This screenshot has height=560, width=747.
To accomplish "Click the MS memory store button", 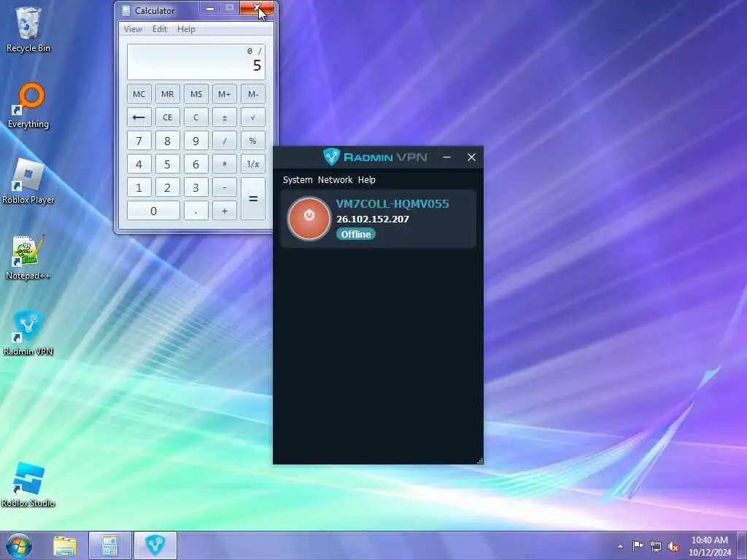I will [x=196, y=94].
